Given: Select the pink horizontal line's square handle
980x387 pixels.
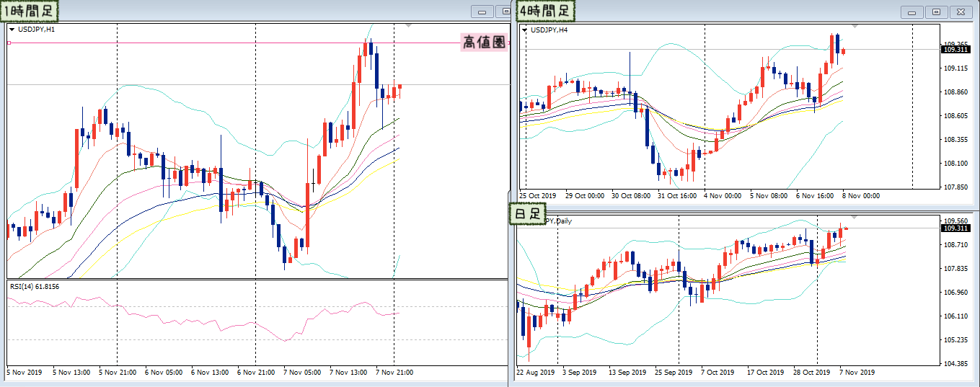Looking at the screenshot, I should [x=9, y=43].
